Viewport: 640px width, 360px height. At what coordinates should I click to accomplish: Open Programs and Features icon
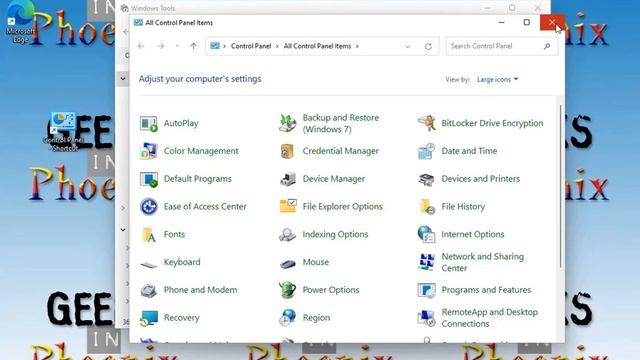[x=426, y=290]
